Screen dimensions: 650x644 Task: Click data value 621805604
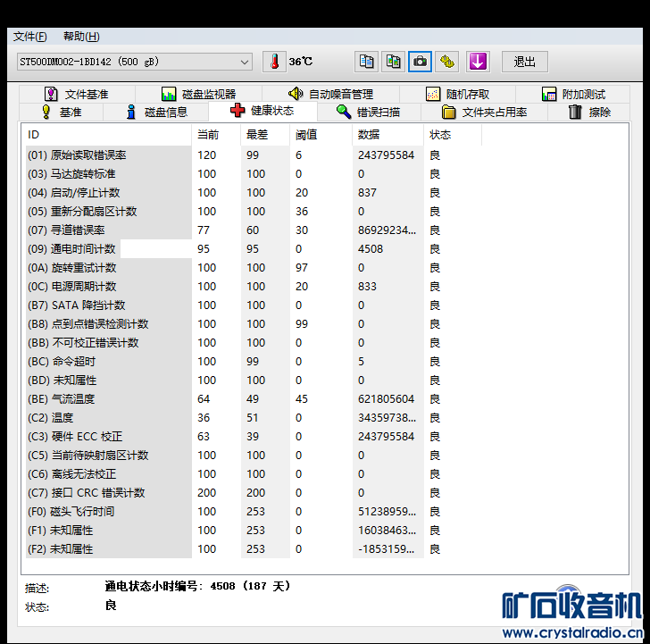tap(386, 399)
